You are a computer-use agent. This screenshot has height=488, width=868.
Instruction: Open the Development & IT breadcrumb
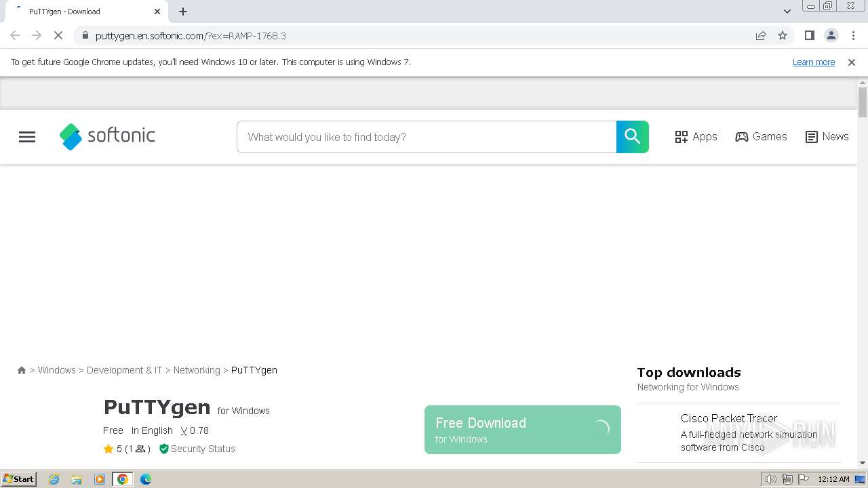125,370
